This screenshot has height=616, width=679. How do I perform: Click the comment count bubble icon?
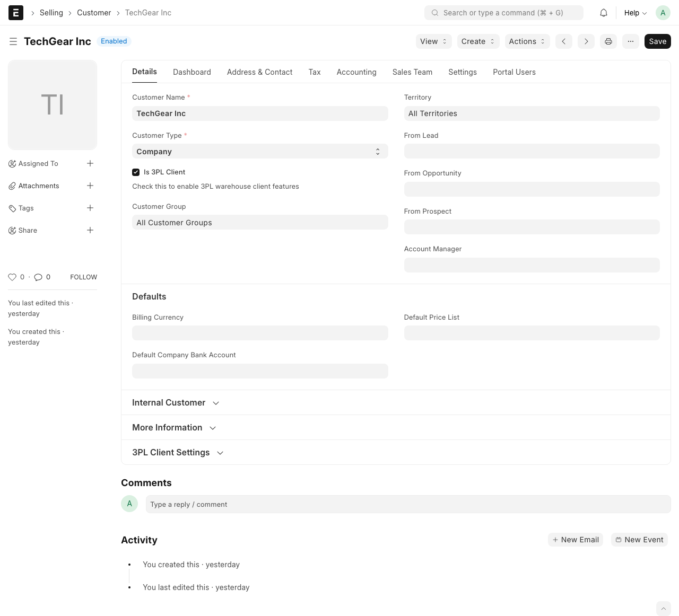pyautogui.click(x=38, y=277)
